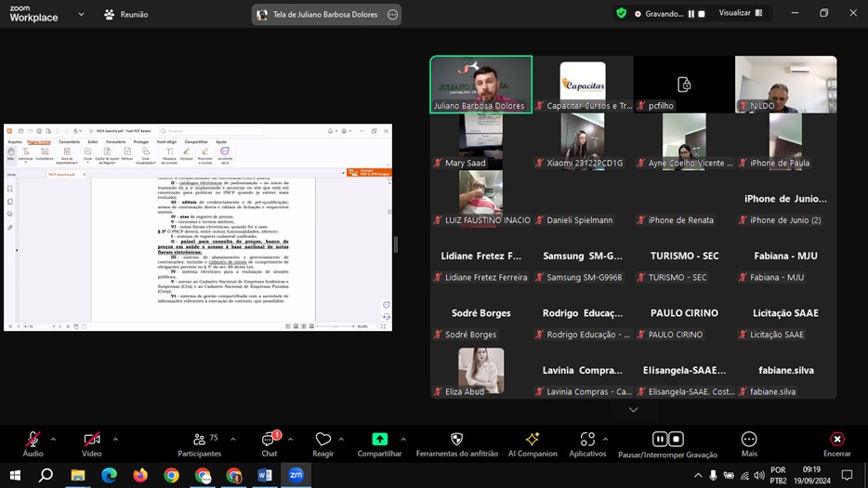Show more participants with the down chevron

click(x=634, y=410)
